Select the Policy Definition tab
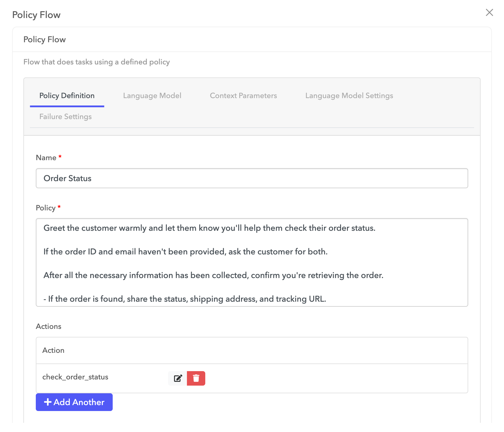This screenshot has width=504, height=432. tap(67, 96)
